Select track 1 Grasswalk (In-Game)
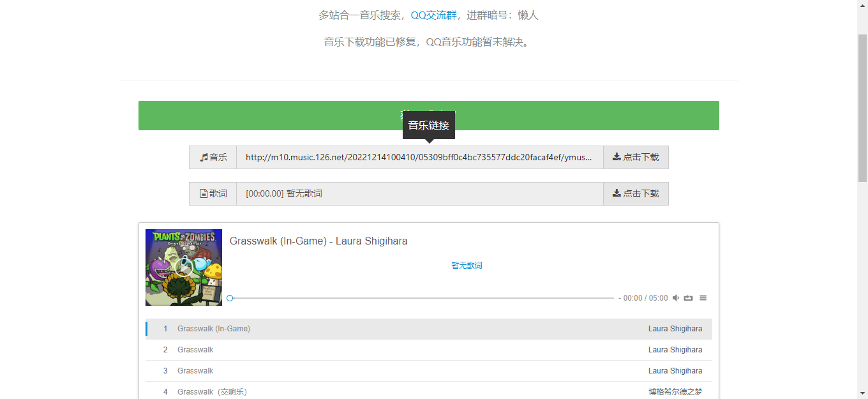868x399 pixels. [x=429, y=329]
